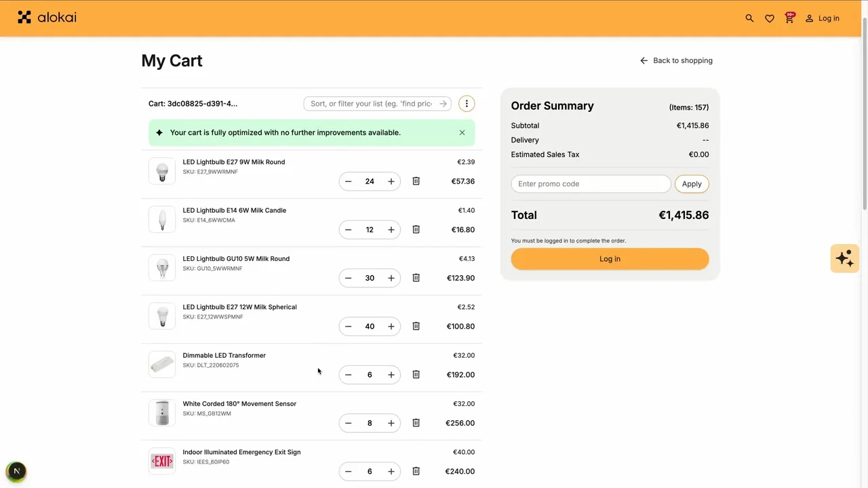Decrease quantity of LED Lightbulb E27 9W

349,182
